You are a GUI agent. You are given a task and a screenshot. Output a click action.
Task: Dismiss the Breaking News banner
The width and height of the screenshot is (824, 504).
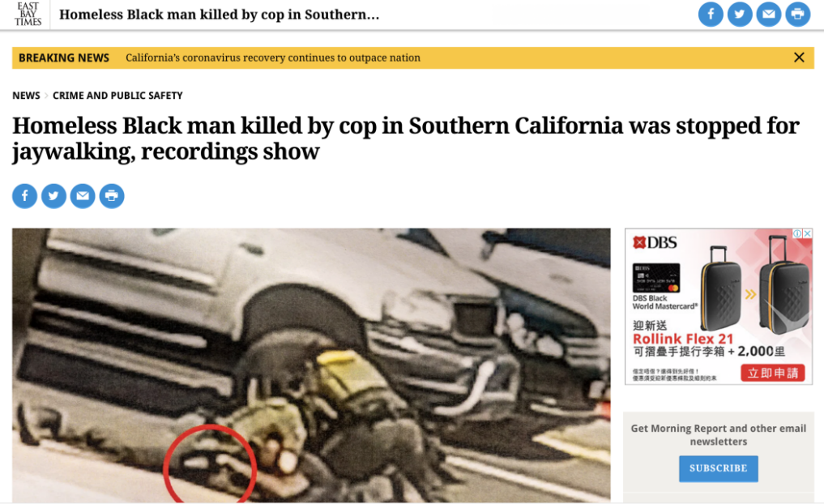tap(799, 58)
